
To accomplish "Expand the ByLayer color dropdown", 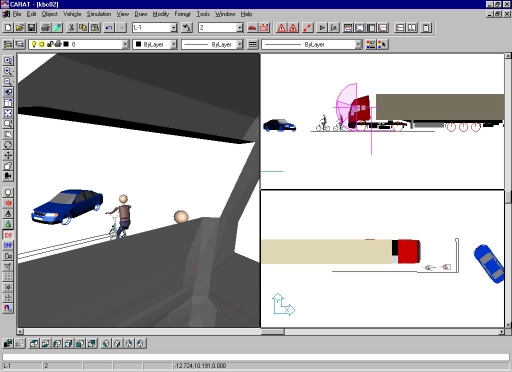I will (173, 44).
